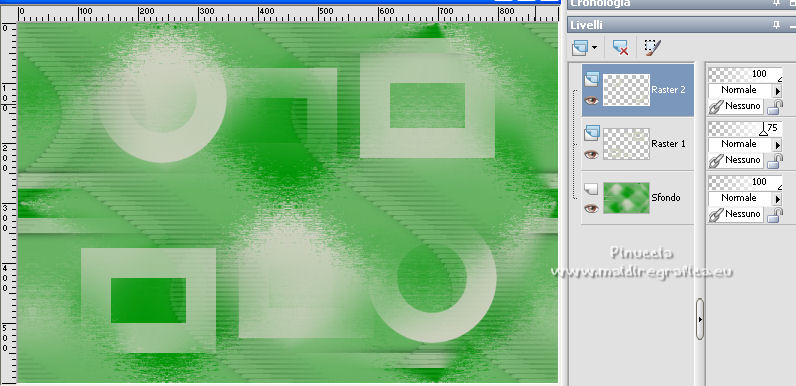The image size is (796, 386).
Task: Select the Sfondo layer thumbnail
Action: [626, 198]
